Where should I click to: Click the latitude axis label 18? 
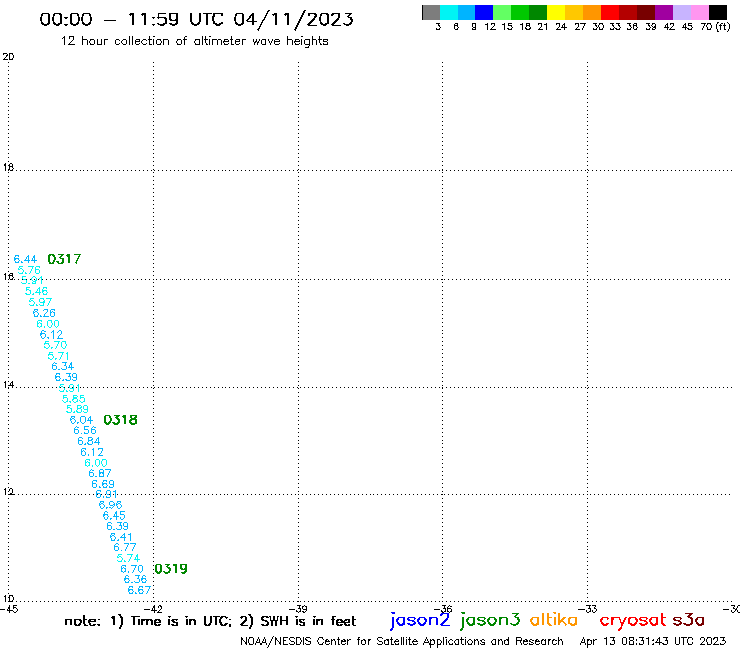(x=8, y=168)
